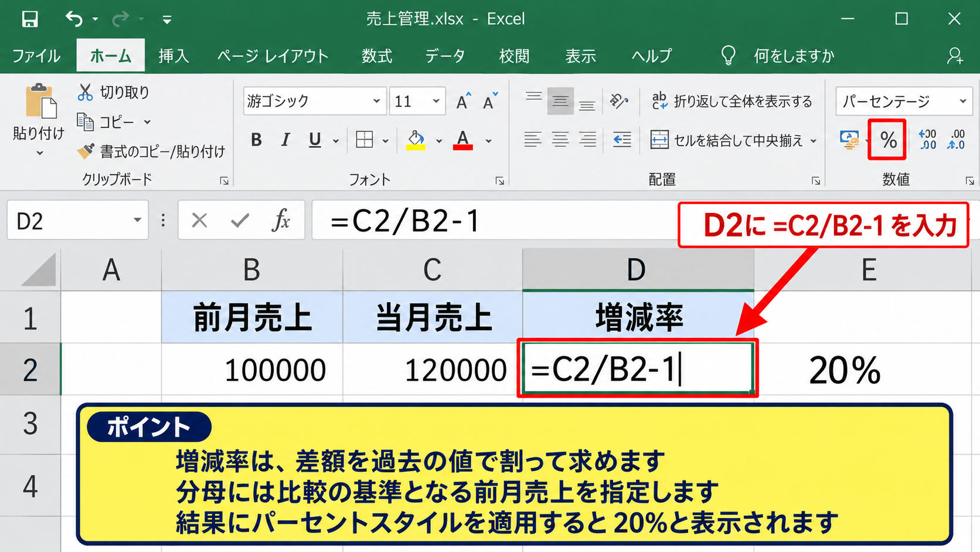
Task: Click the formula bar showing =C2/B2-1
Action: tap(495, 221)
